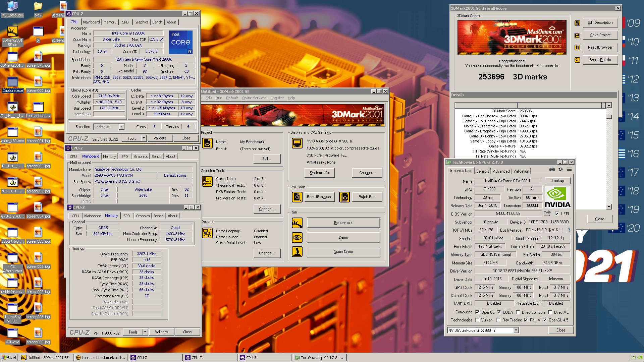Image resolution: width=644 pixels, height=362 pixels.
Task: Open GTL.exe desktop icon
Action: point(12,336)
